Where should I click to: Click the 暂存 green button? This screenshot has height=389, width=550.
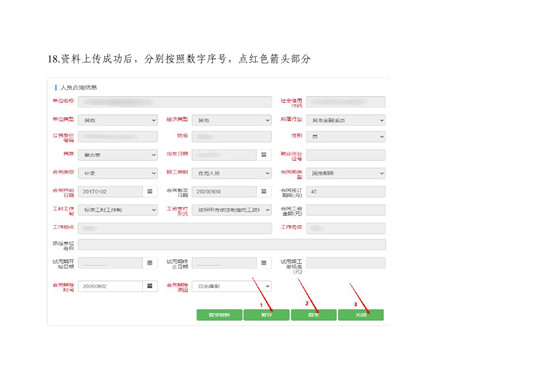[267, 315]
